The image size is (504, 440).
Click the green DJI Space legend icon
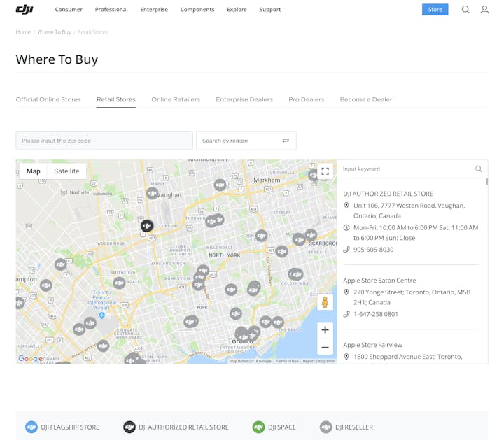point(258,427)
